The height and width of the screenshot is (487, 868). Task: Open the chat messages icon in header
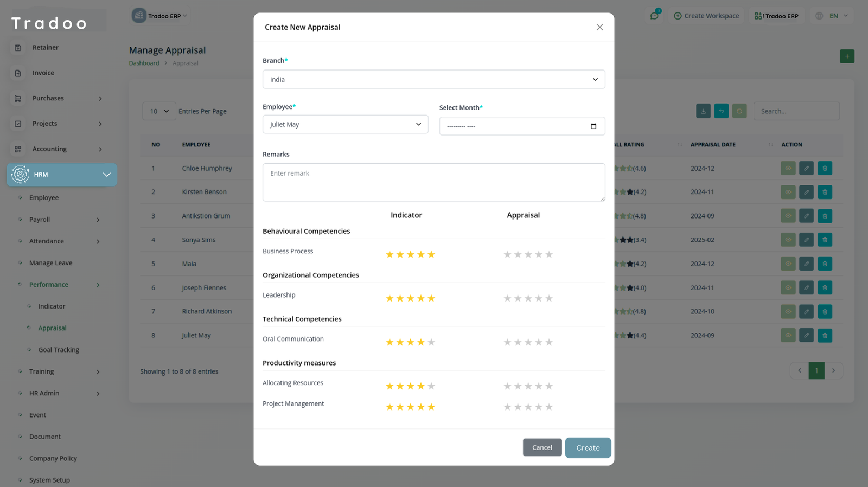click(654, 16)
